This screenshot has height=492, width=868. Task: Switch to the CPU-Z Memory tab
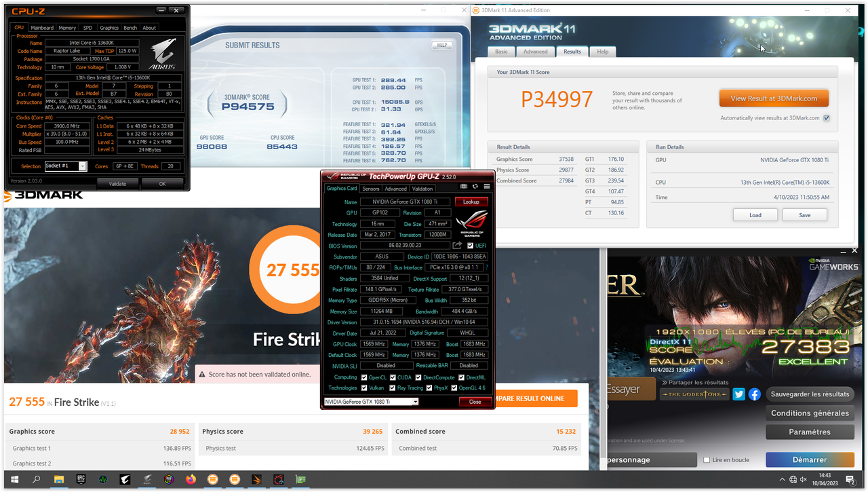67,28
